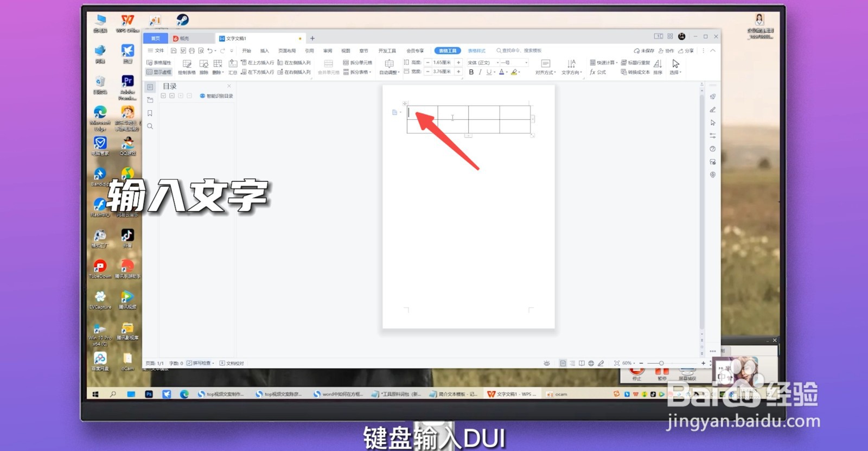Close the 目录 navigation pane

click(229, 86)
